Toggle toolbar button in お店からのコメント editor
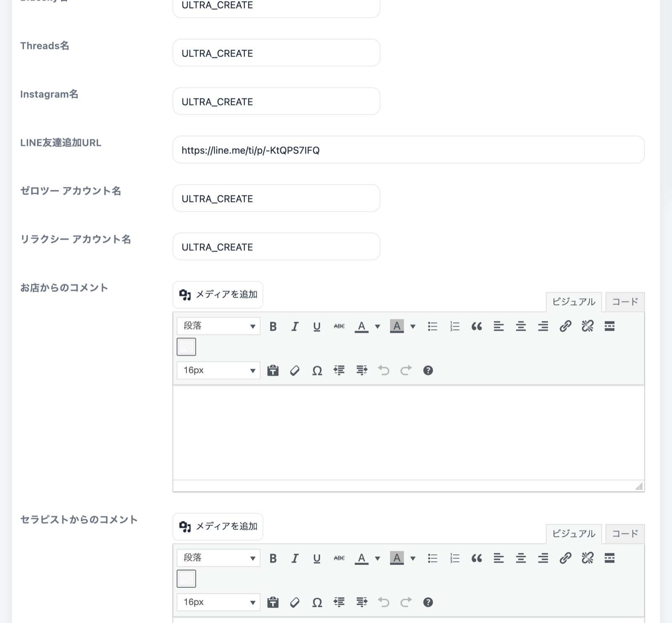The width and height of the screenshot is (672, 623). [x=186, y=347]
